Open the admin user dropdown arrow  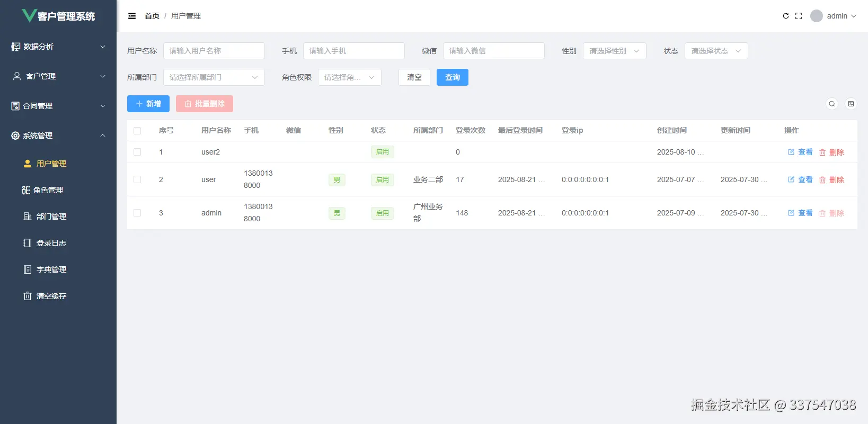(854, 16)
